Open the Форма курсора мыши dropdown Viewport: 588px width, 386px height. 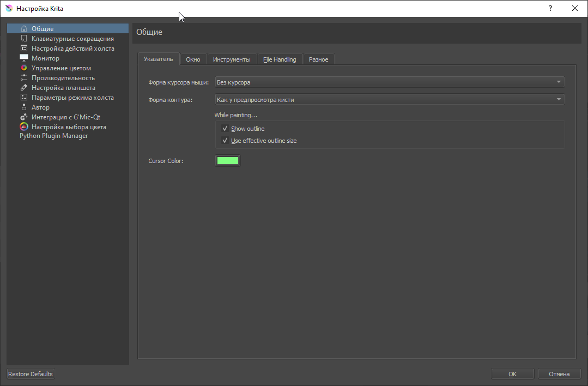[390, 82]
